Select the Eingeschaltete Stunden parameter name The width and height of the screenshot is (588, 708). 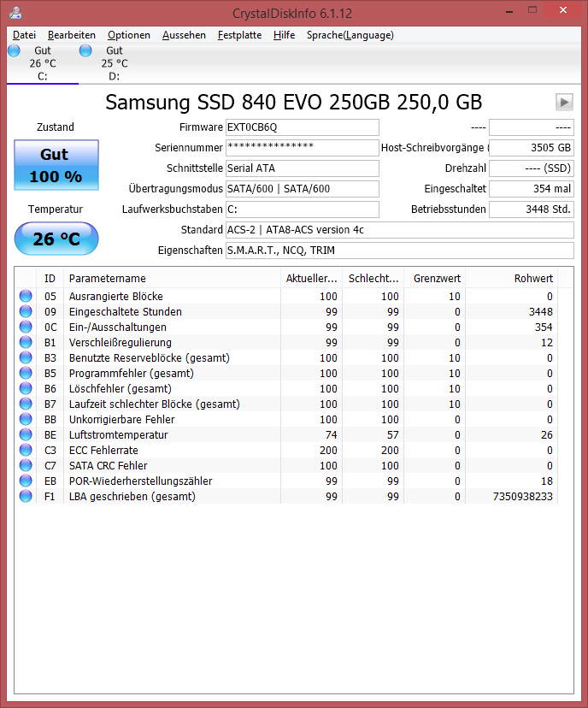(x=126, y=311)
